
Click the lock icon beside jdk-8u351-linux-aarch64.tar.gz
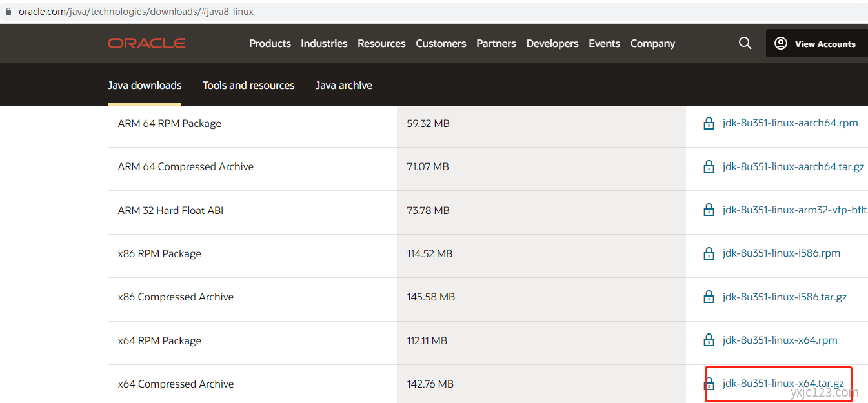(709, 166)
